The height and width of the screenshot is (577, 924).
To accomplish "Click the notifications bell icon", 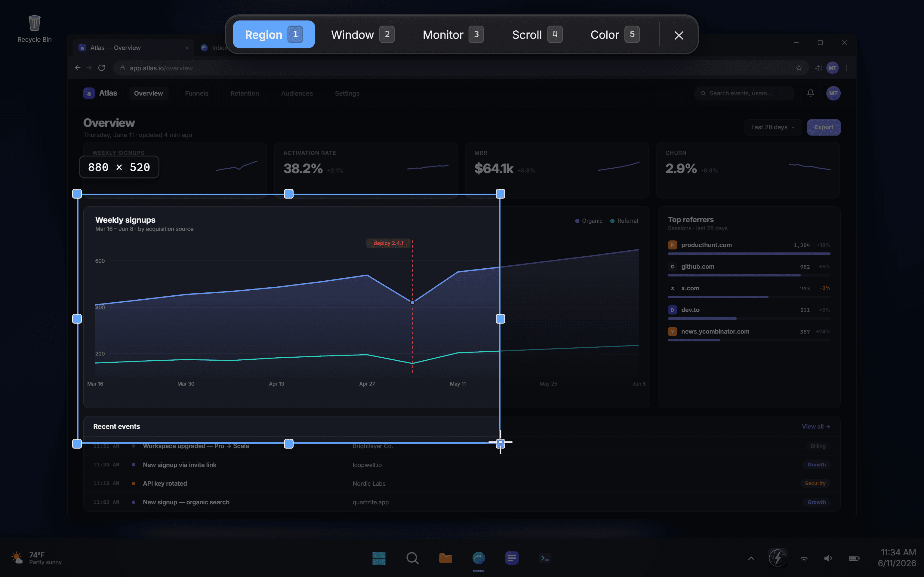I will pos(810,93).
